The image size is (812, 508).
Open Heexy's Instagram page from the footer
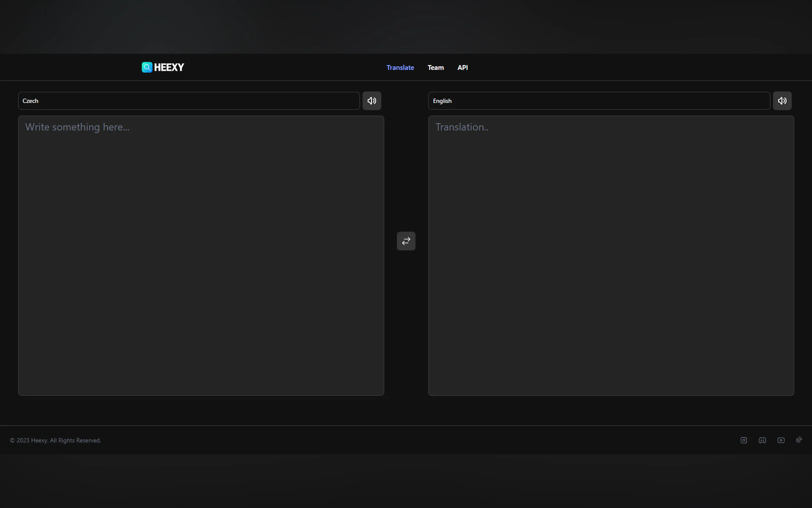pyautogui.click(x=744, y=440)
